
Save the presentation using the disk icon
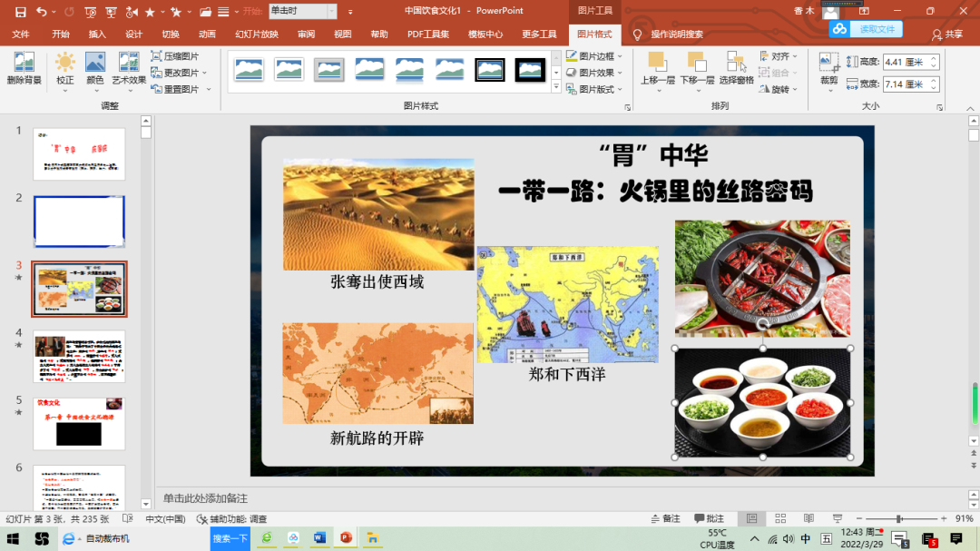(x=21, y=11)
